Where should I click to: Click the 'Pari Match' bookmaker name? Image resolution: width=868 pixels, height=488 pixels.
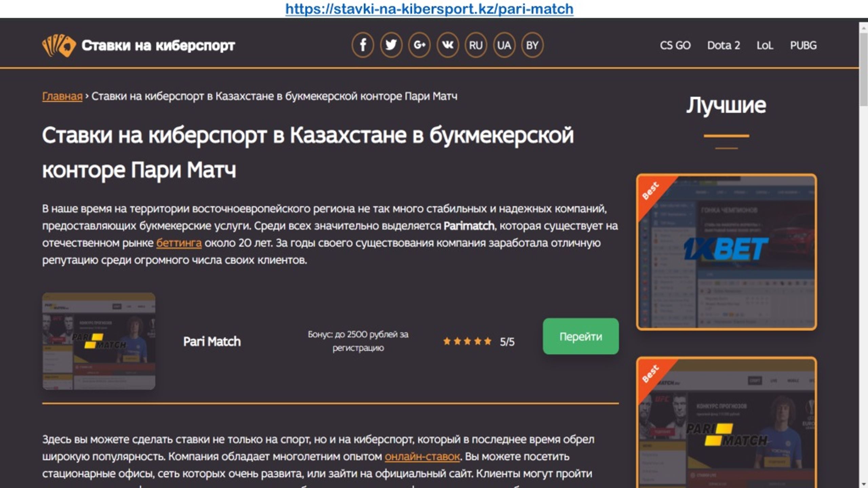[x=212, y=341]
